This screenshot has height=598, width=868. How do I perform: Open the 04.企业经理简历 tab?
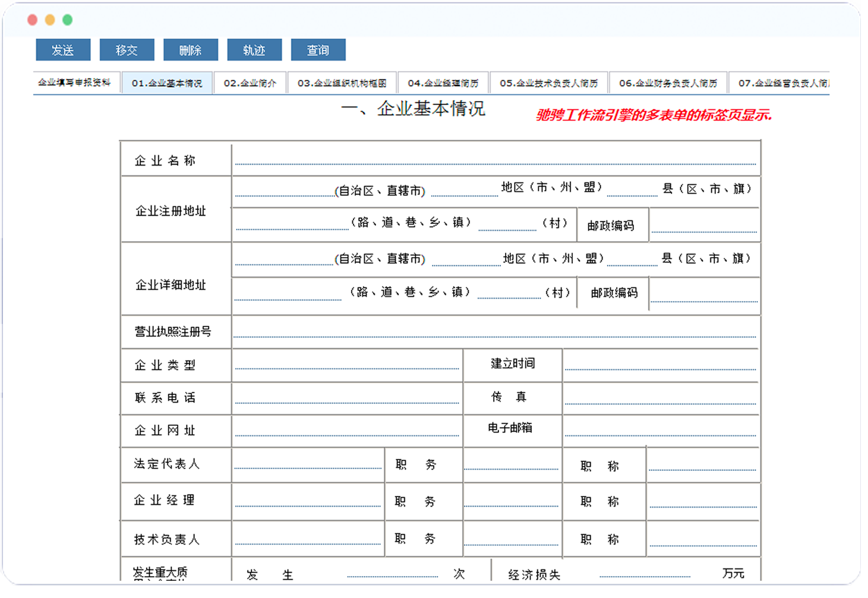click(443, 83)
